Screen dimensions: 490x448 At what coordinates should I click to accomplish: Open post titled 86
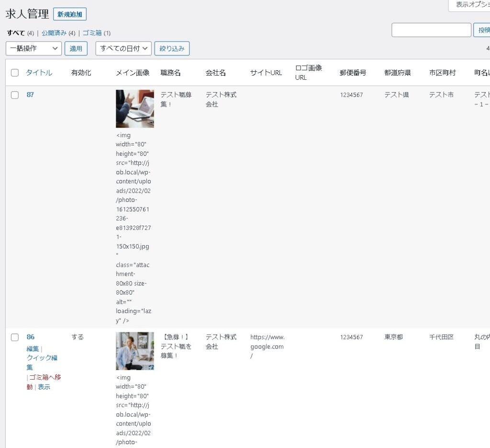tap(30, 337)
